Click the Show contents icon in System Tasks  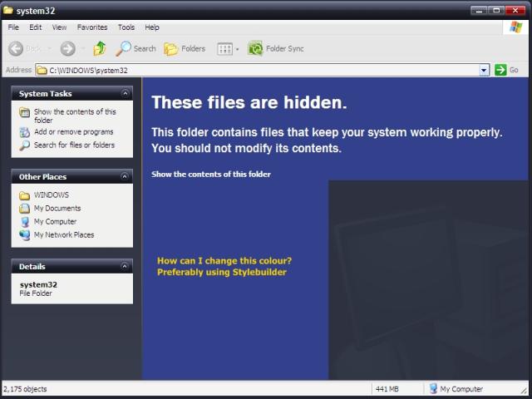tap(24, 112)
